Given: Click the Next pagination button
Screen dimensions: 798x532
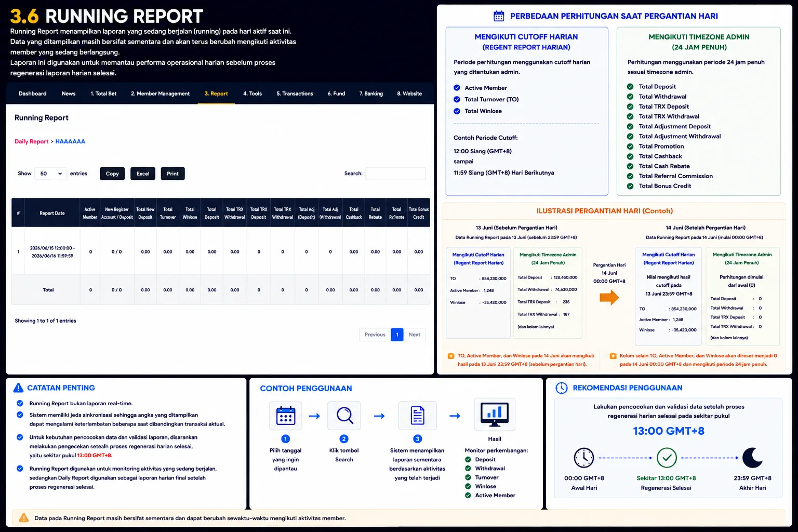Looking at the screenshot, I should [415, 335].
